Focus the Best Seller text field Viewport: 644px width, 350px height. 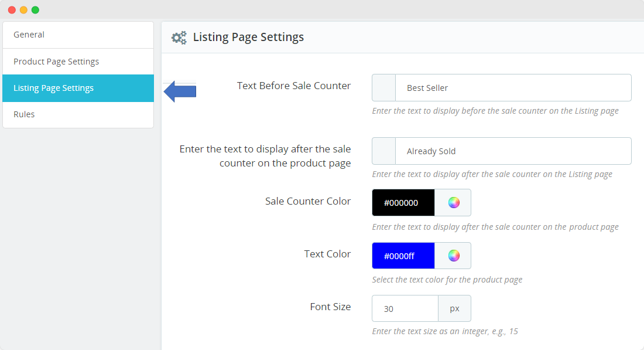coord(513,88)
